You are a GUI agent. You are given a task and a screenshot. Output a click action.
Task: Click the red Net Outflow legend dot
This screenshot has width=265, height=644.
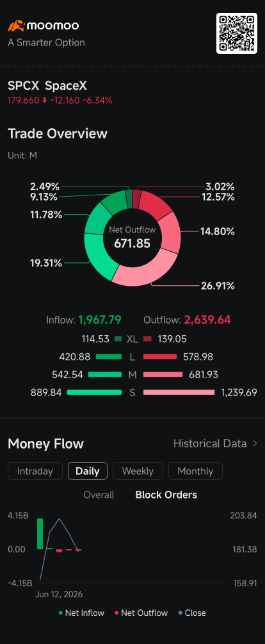click(116, 613)
